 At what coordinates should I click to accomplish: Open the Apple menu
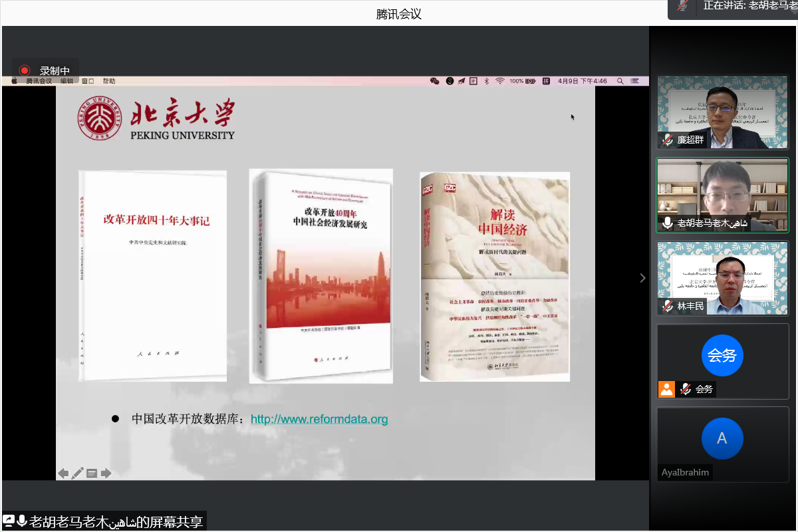click(x=14, y=81)
